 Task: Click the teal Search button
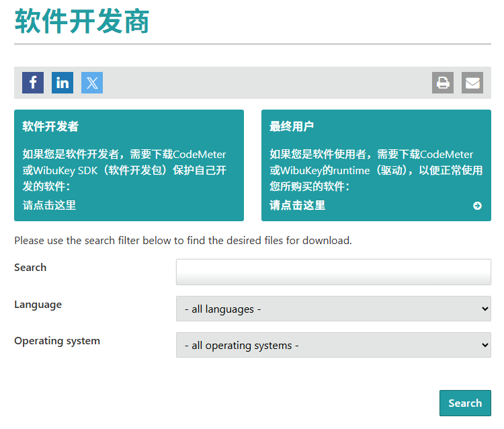click(x=465, y=403)
